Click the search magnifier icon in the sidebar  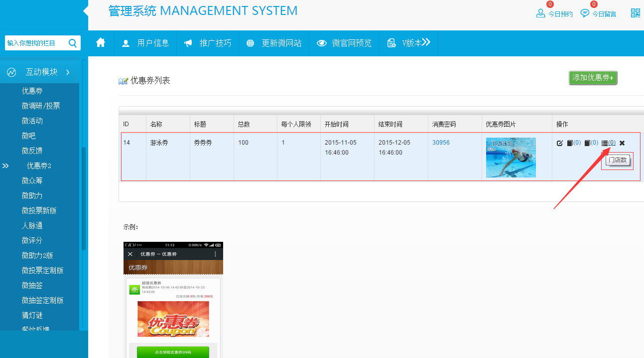[73, 43]
